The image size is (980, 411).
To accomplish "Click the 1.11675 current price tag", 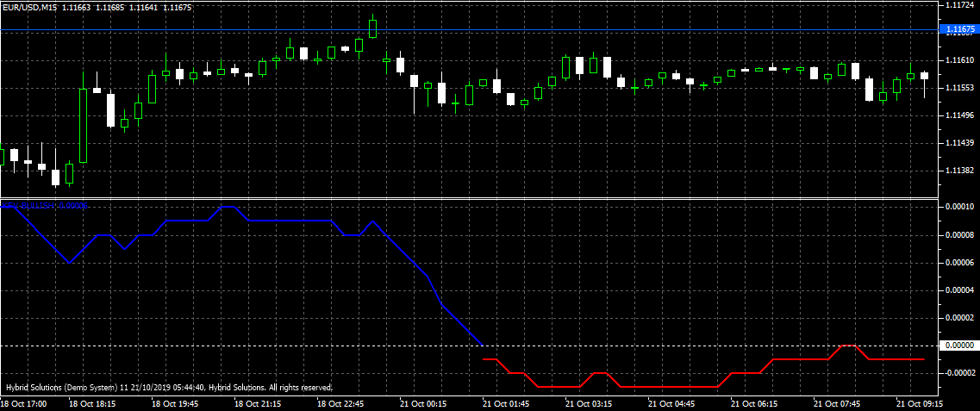I will (x=959, y=30).
